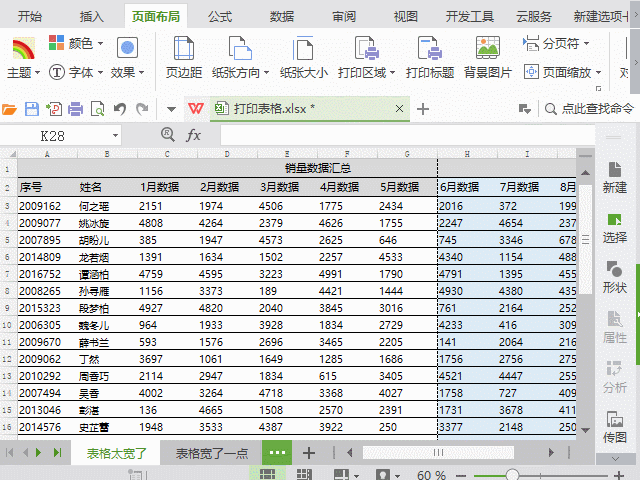Open the 字体 theme fonts dropdown
This screenshot has height=480, width=640.
click(76, 73)
